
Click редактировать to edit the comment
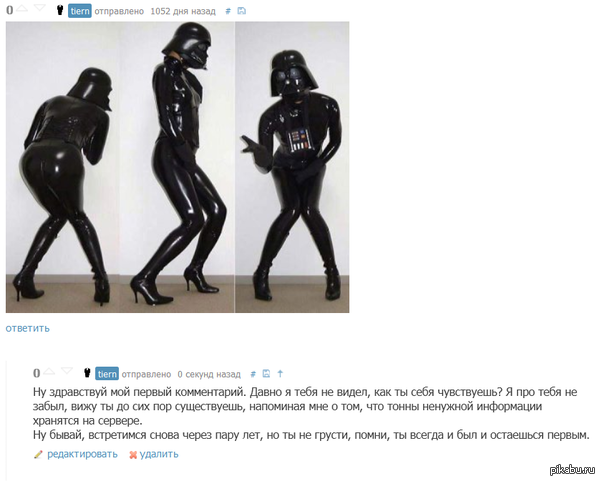coord(82,454)
